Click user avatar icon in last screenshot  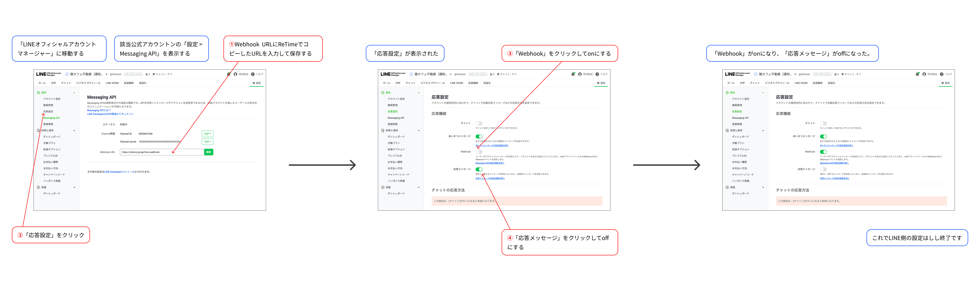pos(924,74)
